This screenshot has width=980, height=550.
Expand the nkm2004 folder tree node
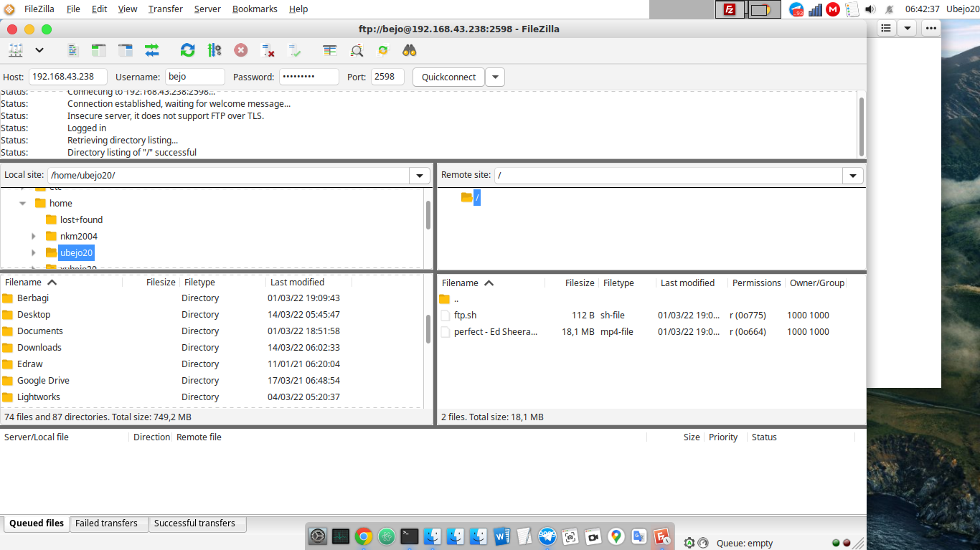tap(34, 237)
